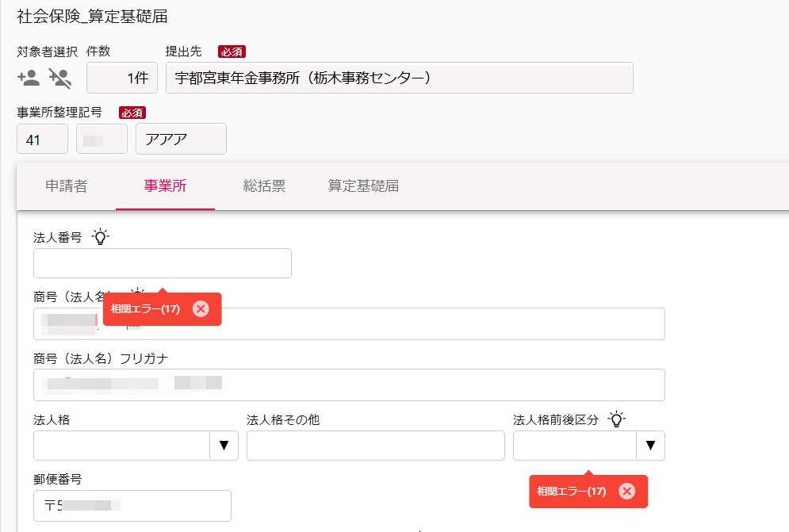Dismiss the 相関エラー(17) popup below 法人格前後区分
Screen dimensions: 789x532
pyautogui.click(x=627, y=491)
